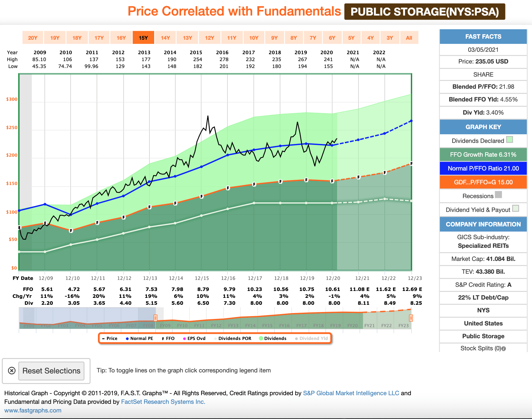Click the Stock Splits info icon
The height and width of the screenshot is (419, 532).
(x=504, y=349)
